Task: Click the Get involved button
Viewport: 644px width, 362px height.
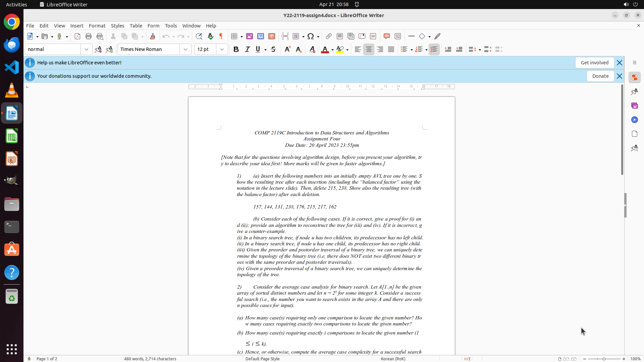Action: 594,63
